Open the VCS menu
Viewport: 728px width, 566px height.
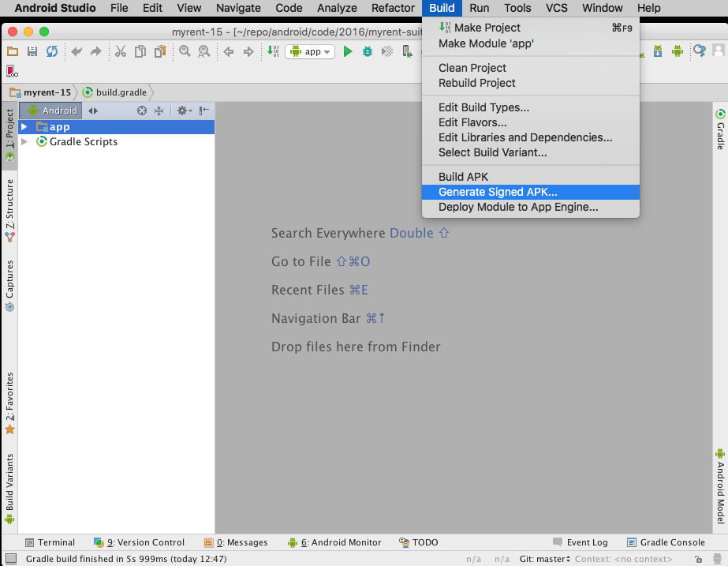point(557,8)
